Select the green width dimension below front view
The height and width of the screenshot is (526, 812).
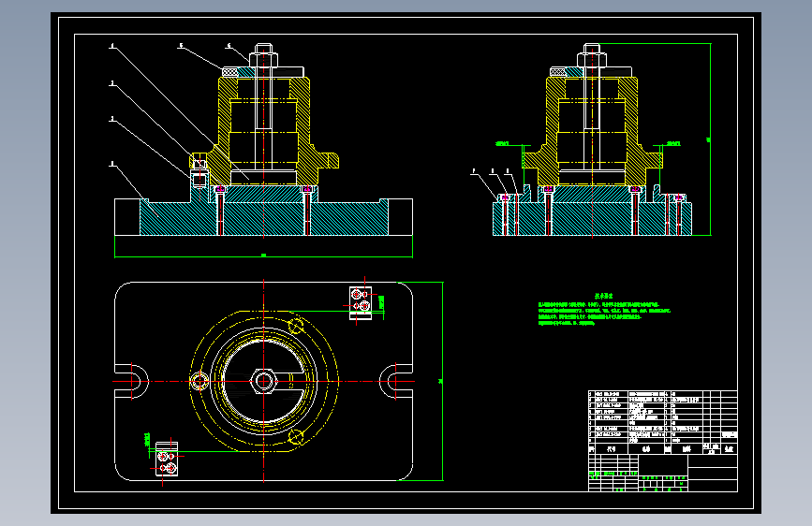pyautogui.click(x=263, y=255)
